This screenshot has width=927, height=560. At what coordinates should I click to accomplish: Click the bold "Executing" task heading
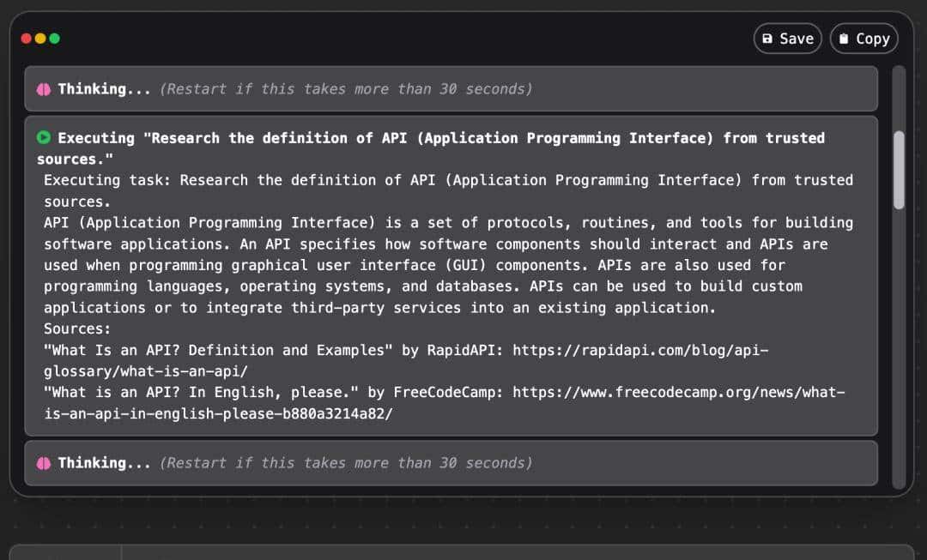(429, 138)
